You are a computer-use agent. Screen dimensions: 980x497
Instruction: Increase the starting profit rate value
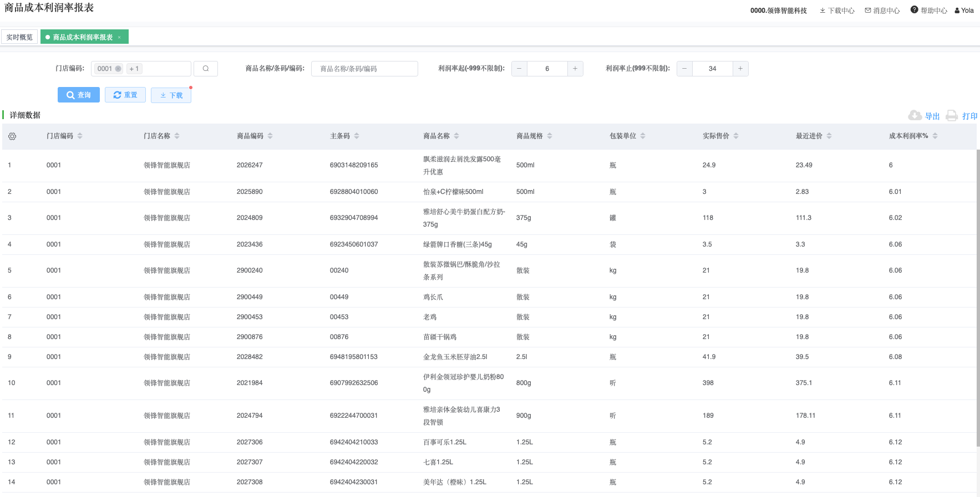[x=575, y=69]
